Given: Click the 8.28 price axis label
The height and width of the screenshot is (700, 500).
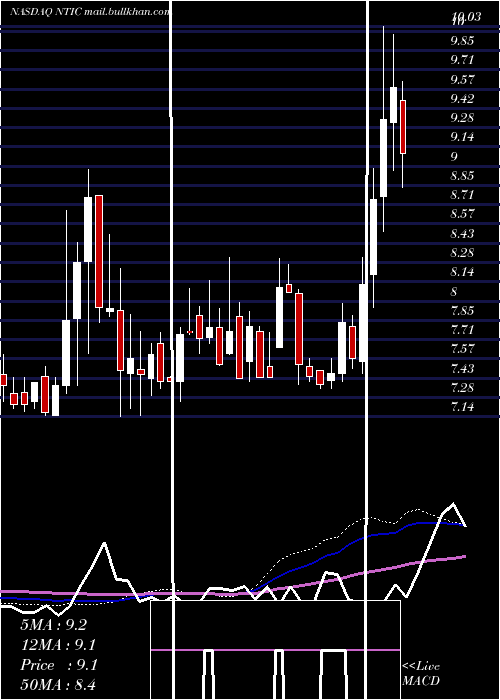Looking at the screenshot, I should (x=462, y=253).
